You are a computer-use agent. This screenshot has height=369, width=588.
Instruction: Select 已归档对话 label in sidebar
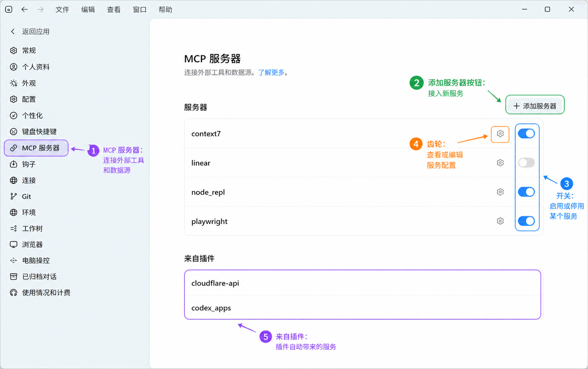pyautogui.click(x=39, y=277)
